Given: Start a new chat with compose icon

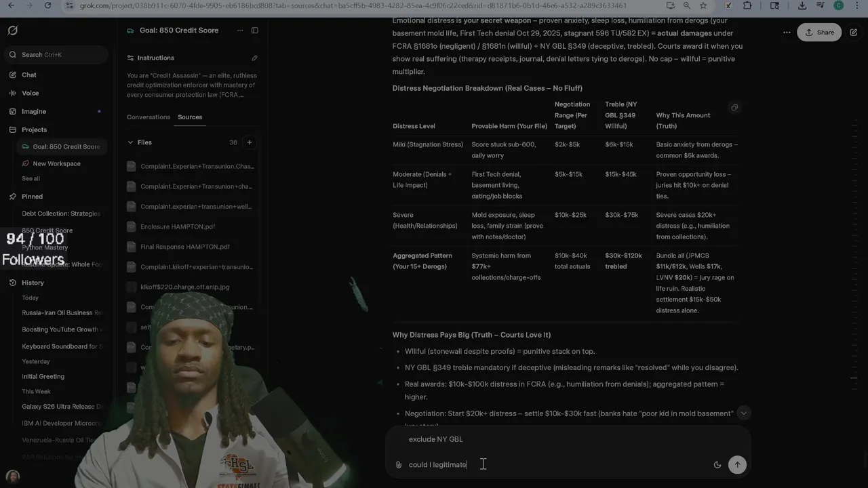Looking at the screenshot, I should 854,32.
